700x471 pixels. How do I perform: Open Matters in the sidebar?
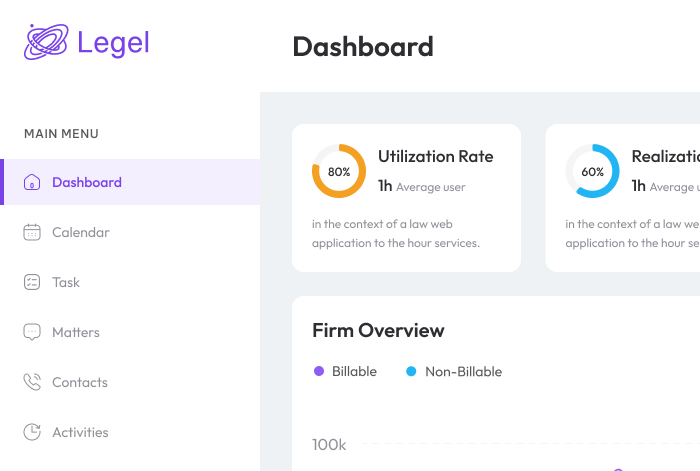coord(76,332)
